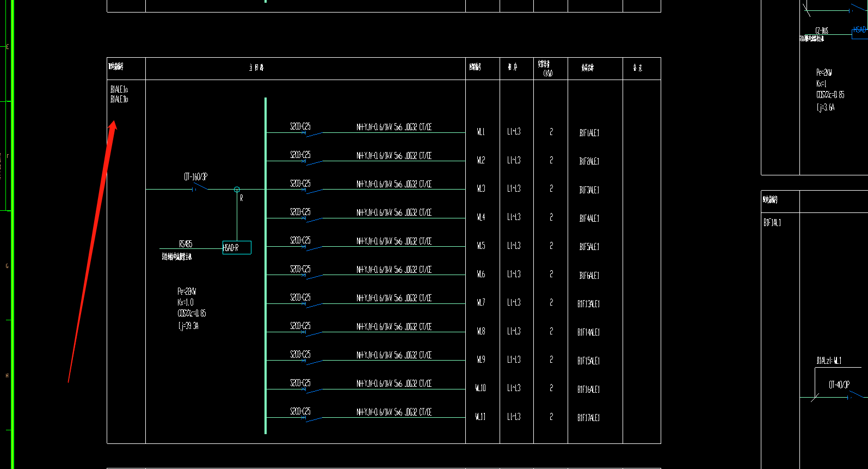This screenshot has width=868, height=469.
Task: Click the CZ-BUS label in upper right
Action: click(822, 31)
